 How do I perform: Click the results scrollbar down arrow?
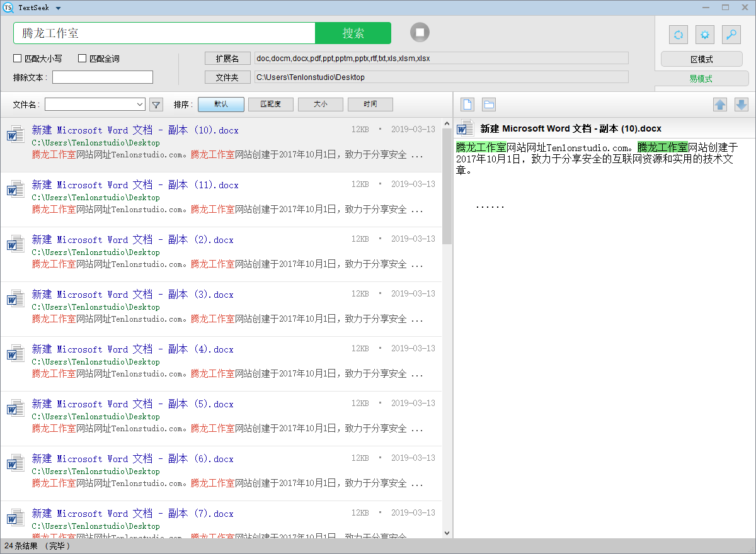(x=447, y=533)
